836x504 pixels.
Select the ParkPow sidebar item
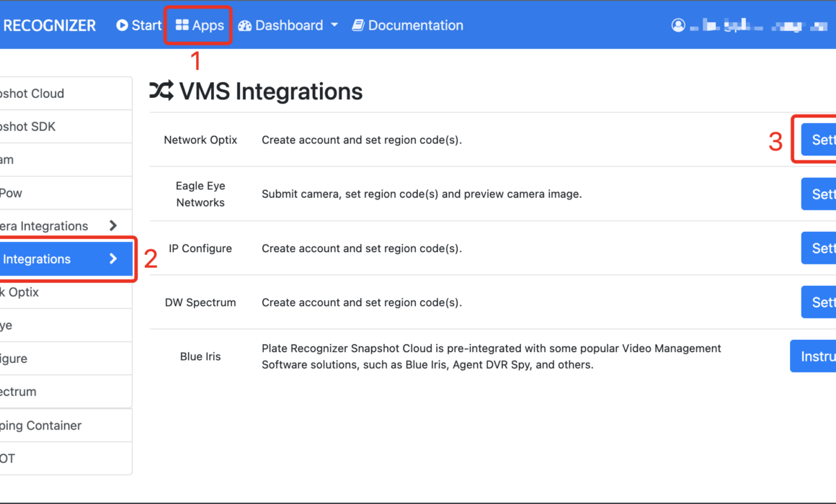(66, 193)
